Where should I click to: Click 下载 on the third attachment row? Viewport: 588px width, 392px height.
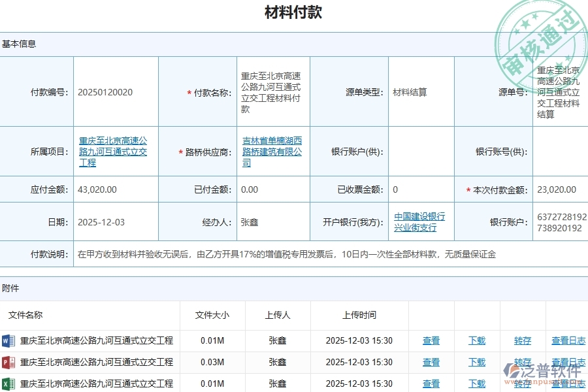click(476, 384)
